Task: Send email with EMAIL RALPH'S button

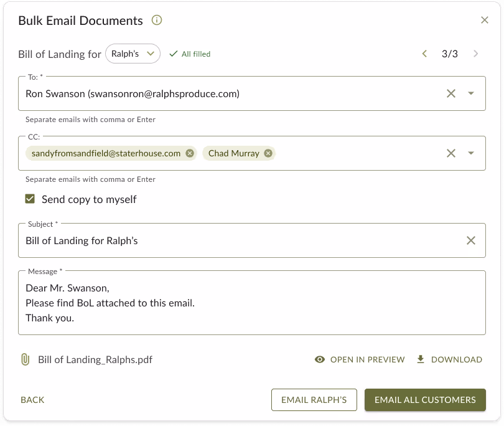Action: coord(314,399)
